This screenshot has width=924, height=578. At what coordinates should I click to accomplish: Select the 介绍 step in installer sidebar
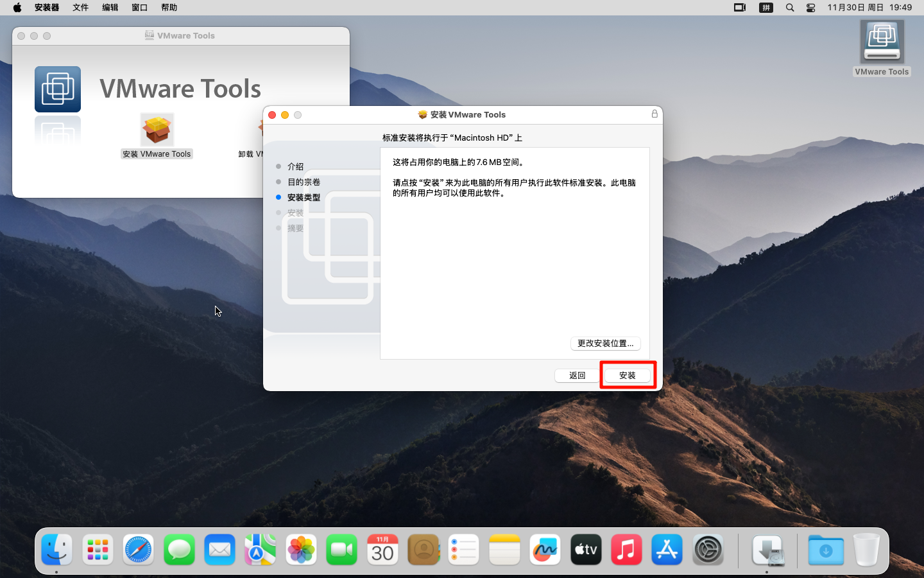(x=295, y=166)
